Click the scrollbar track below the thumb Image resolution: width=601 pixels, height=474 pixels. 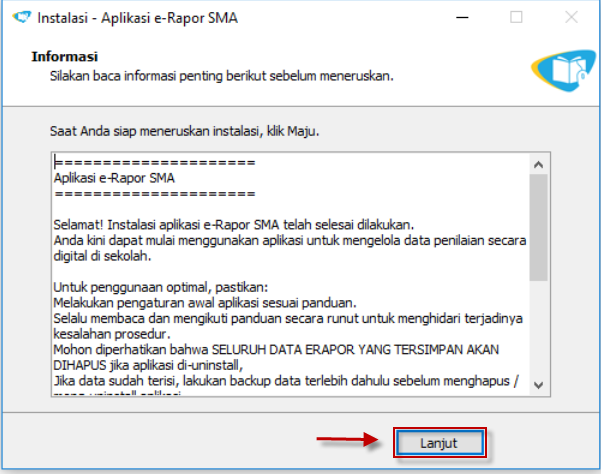(x=539, y=330)
